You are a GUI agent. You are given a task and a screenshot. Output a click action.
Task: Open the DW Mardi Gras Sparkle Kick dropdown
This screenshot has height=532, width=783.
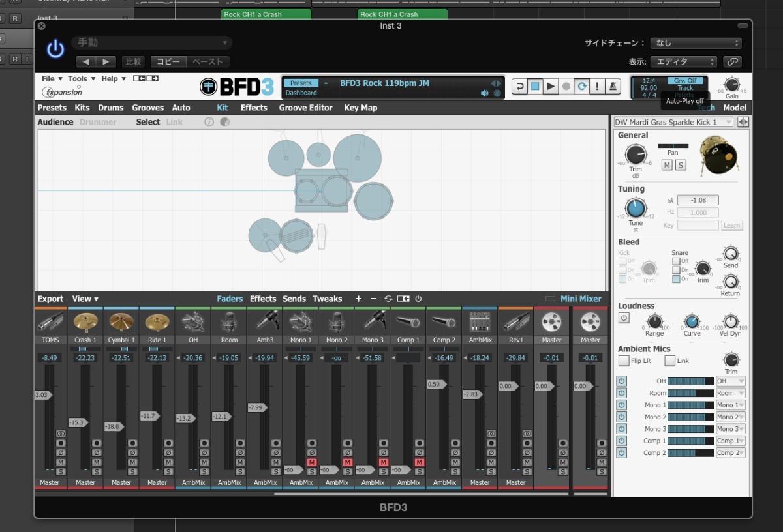(673, 122)
